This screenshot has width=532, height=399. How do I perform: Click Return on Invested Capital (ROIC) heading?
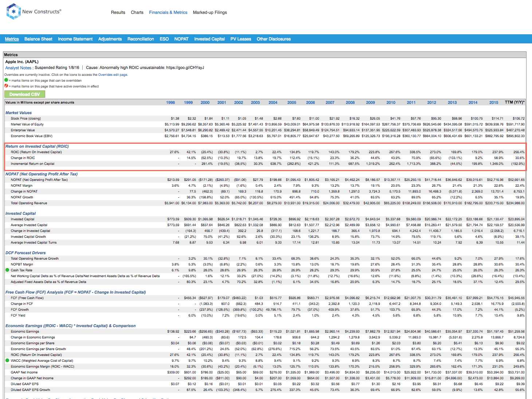37,146
